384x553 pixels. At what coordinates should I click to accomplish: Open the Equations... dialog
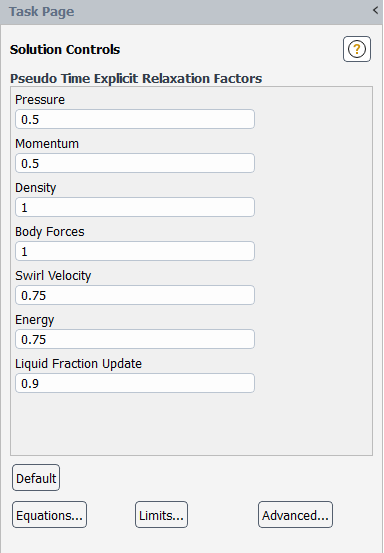click(49, 515)
